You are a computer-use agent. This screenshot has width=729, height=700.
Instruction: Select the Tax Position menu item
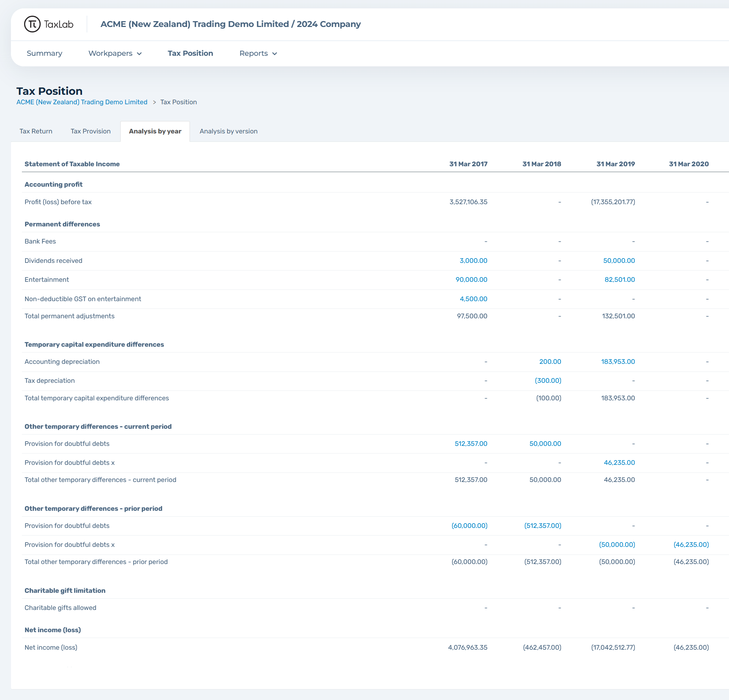[190, 54]
